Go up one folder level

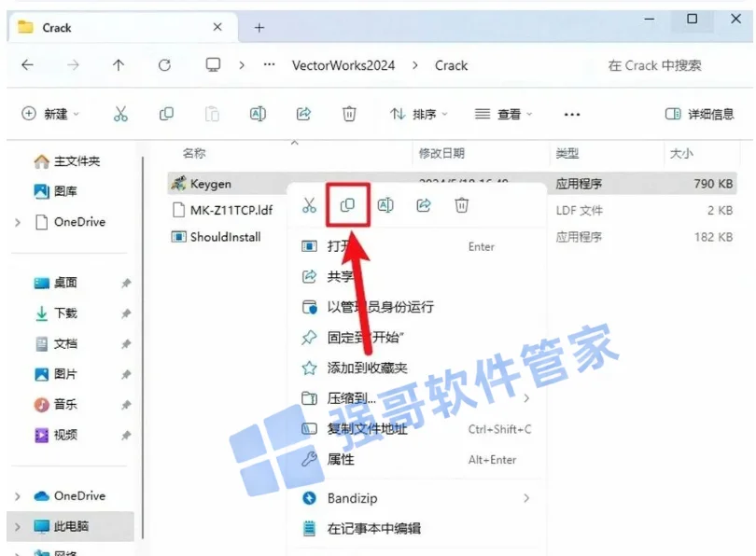119,64
